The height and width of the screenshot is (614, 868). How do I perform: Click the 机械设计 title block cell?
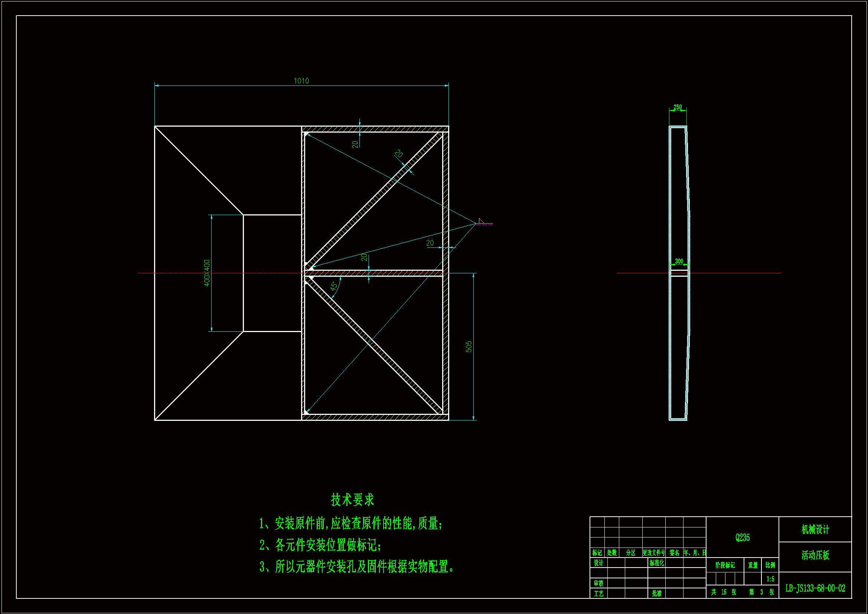click(815, 530)
